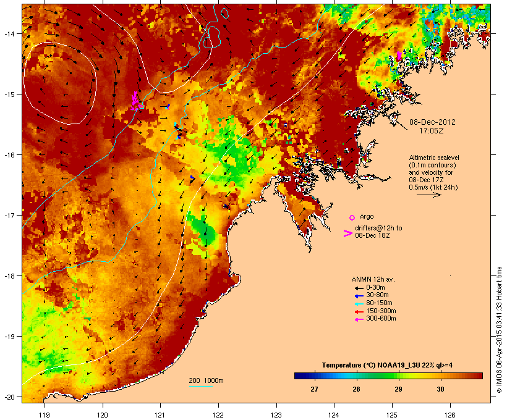Click the '(0.1m contours)' text

[x=432, y=165]
